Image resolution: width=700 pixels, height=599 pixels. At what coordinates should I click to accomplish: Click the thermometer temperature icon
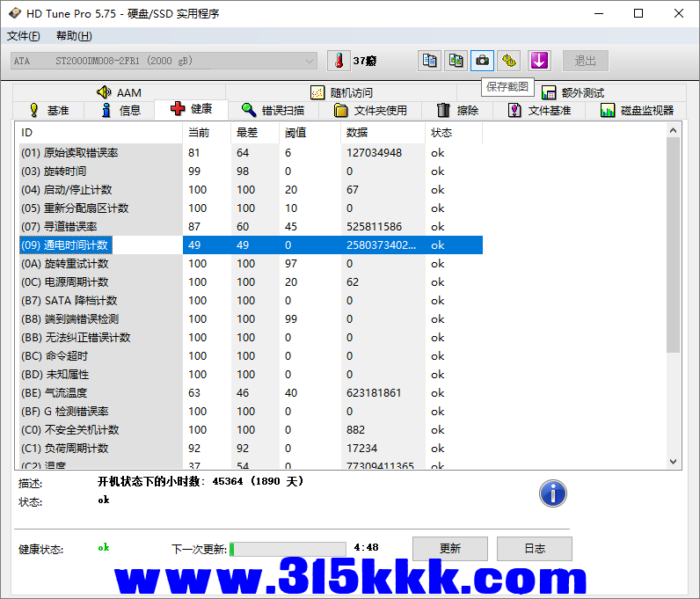pos(339,61)
